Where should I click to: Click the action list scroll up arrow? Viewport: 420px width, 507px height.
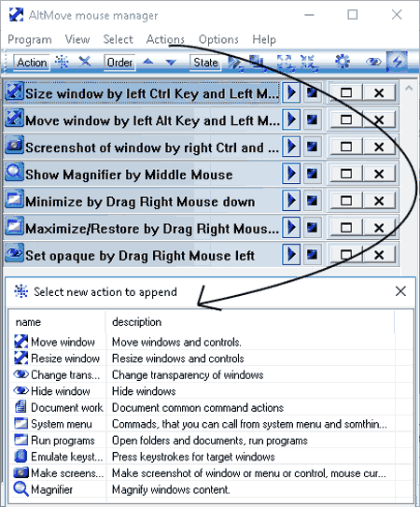(x=409, y=88)
